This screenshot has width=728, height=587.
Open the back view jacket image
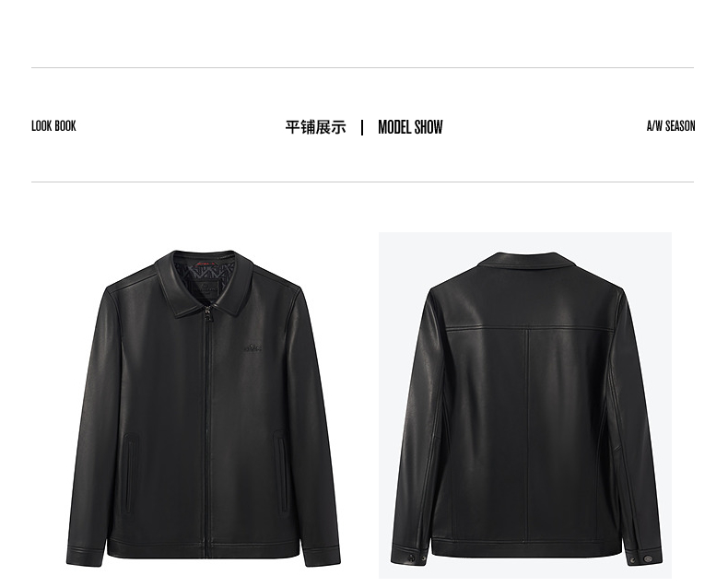[x=525, y=405]
